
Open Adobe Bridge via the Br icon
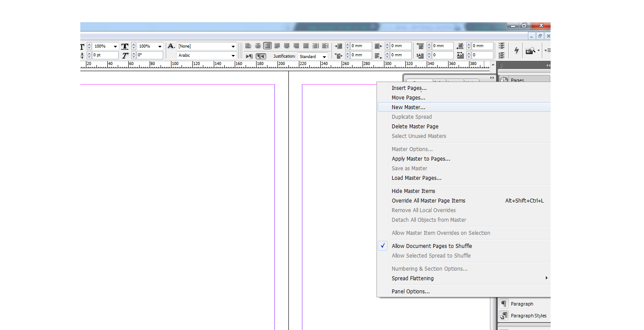(530, 51)
